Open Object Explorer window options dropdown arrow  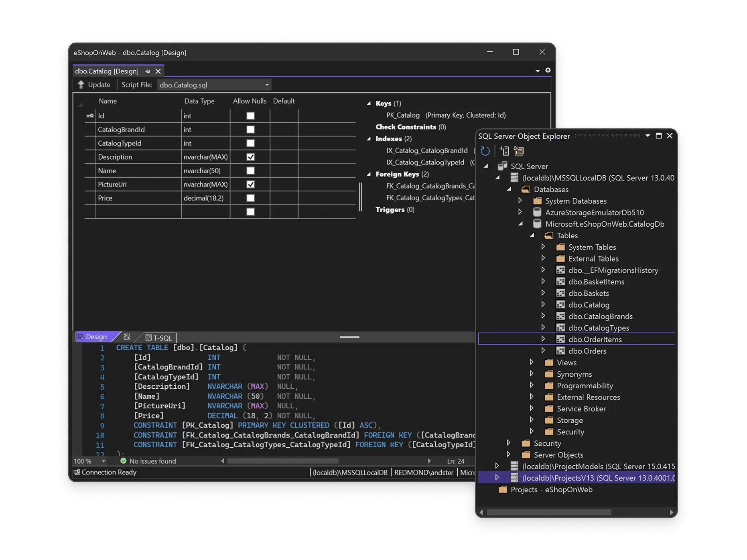click(x=648, y=136)
